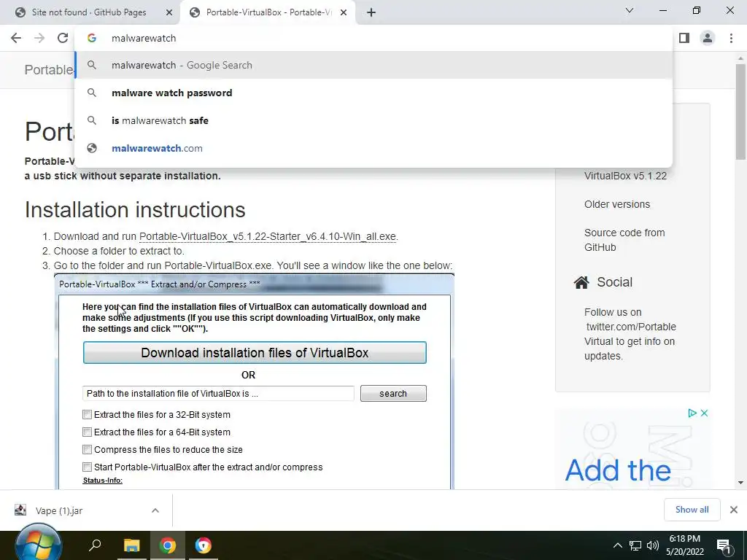Open Source code from GitHub link
Viewport: 747px width, 560px height.
click(624, 240)
